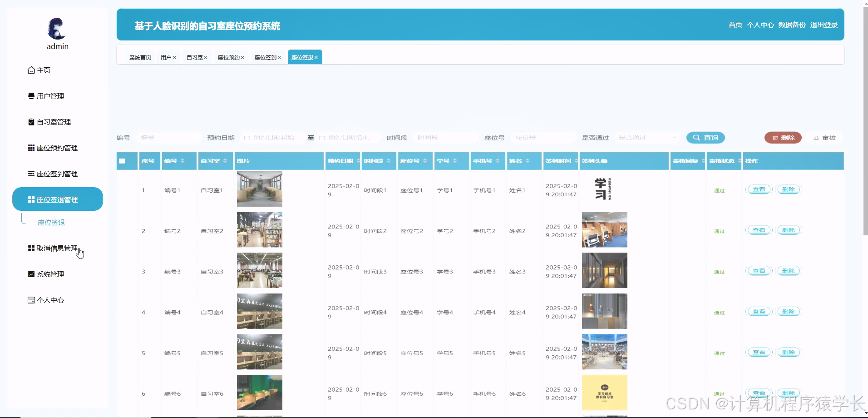Focus the 座位号 filter input
Image resolution: width=868 pixels, height=418 pixels.
click(x=543, y=138)
